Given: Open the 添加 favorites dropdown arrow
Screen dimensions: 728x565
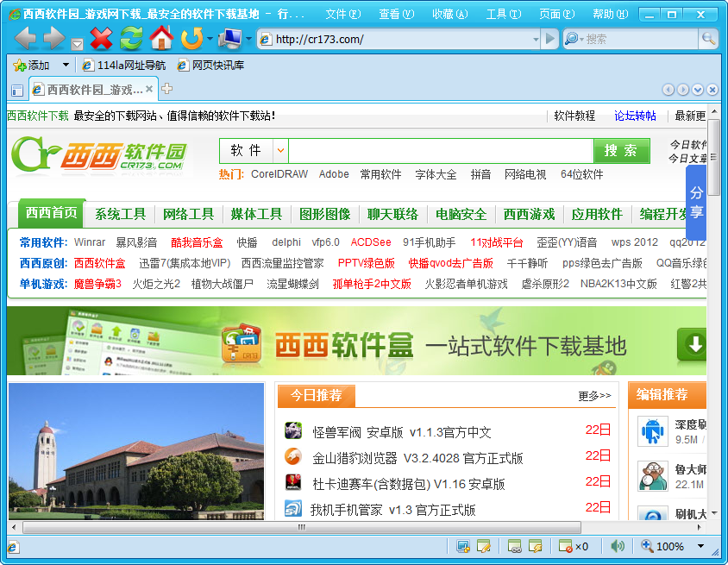Looking at the screenshot, I should tap(66, 65).
